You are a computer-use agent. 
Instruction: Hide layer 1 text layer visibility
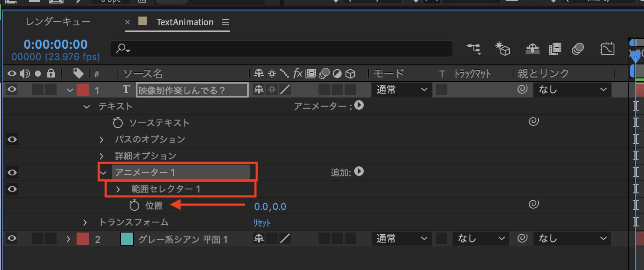pos(12,90)
